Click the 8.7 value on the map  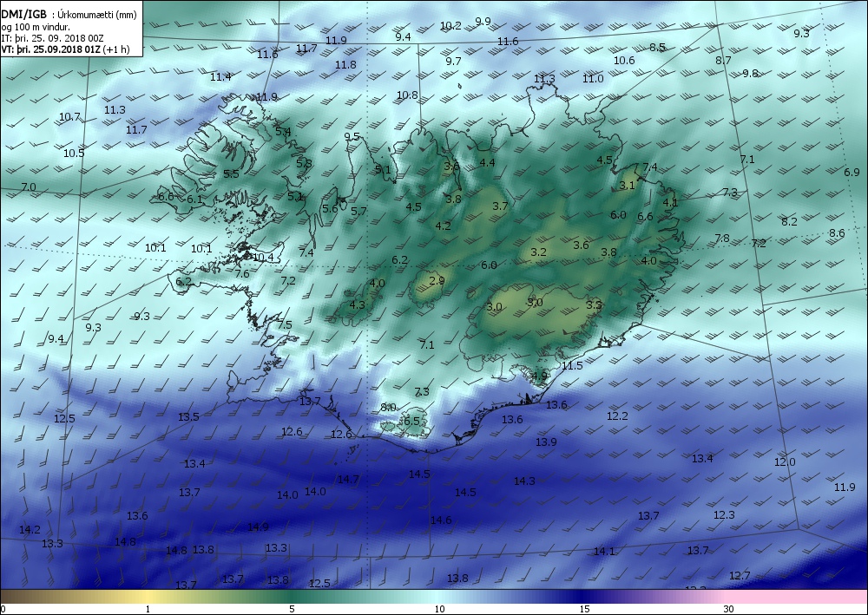point(723,60)
